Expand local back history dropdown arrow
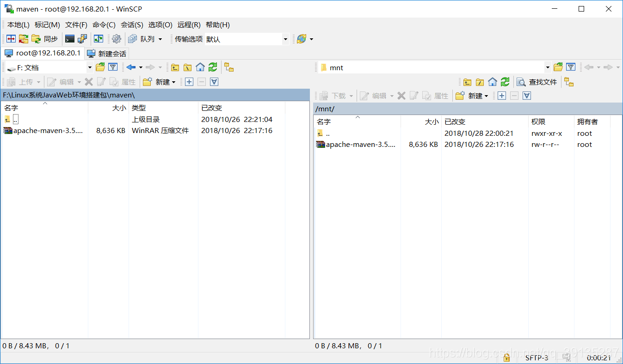The image size is (623, 364). click(x=141, y=67)
